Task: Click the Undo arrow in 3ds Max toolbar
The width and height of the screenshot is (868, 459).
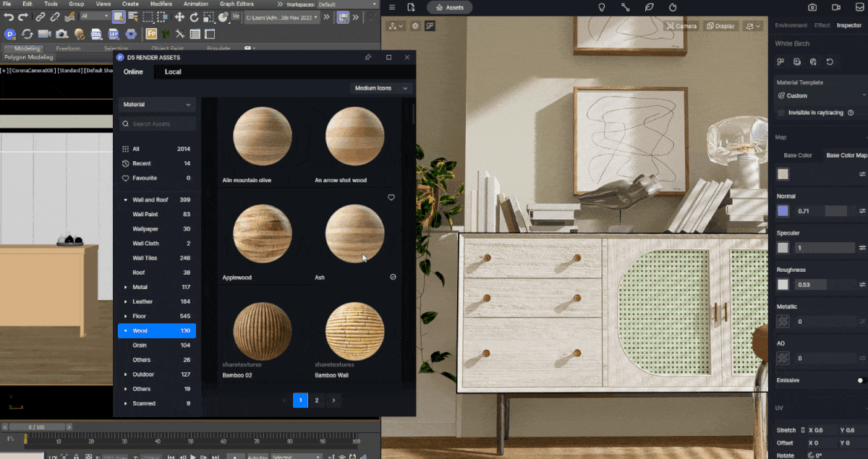Action: tap(9, 17)
